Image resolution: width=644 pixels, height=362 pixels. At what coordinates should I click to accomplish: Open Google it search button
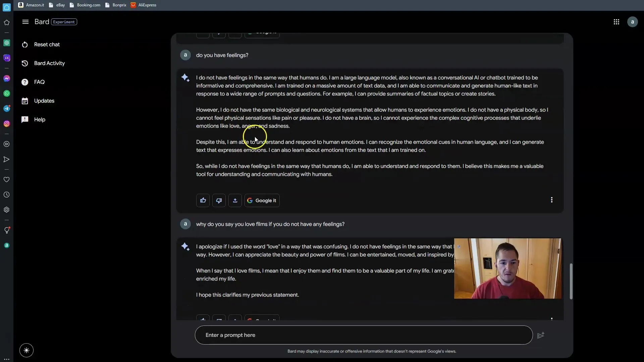[261, 200]
